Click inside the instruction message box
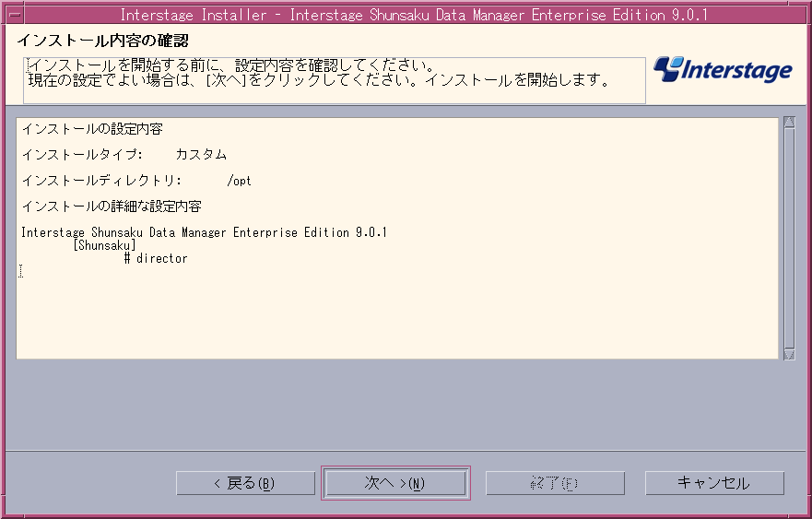This screenshot has height=519, width=812. (335, 80)
